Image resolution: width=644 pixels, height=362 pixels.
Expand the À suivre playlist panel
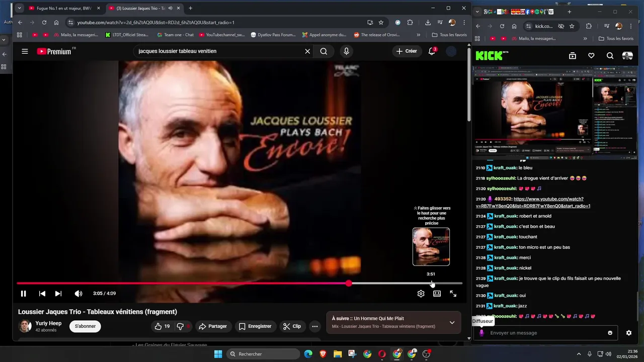pos(452,322)
